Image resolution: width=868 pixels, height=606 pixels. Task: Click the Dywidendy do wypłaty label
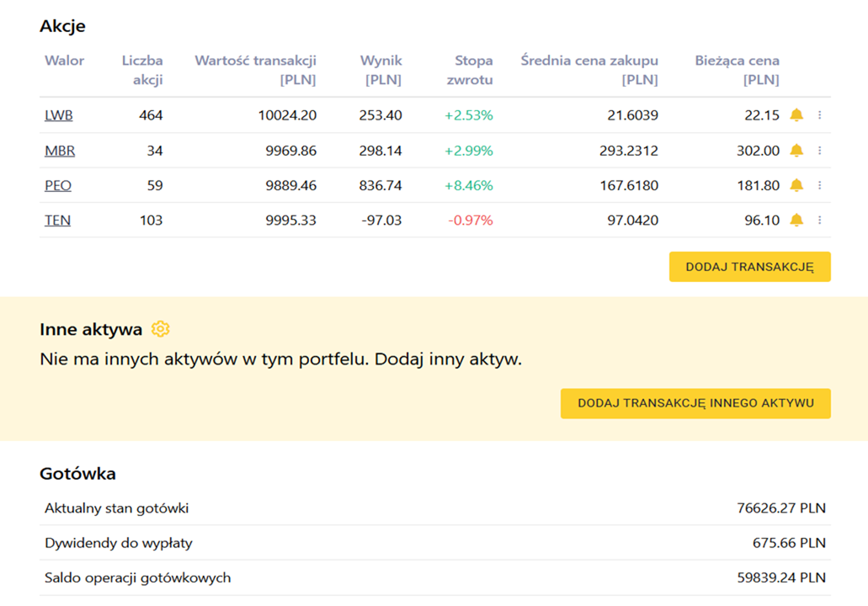[x=119, y=543]
